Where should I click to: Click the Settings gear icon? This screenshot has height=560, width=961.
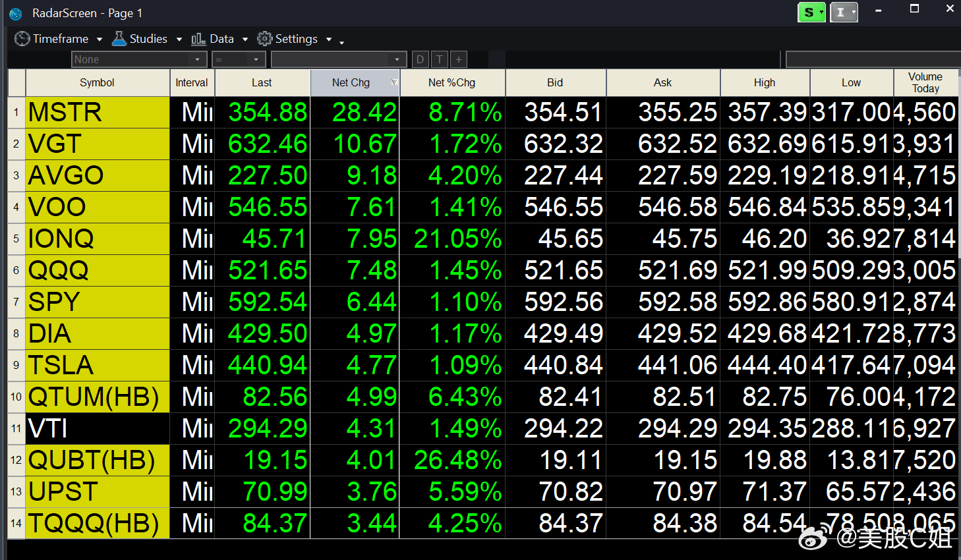click(264, 39)
